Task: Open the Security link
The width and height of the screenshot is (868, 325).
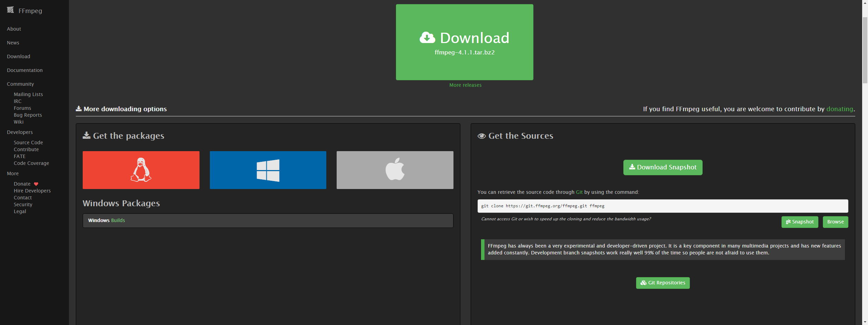Action: pyautogui.click(x=23, y=205)
